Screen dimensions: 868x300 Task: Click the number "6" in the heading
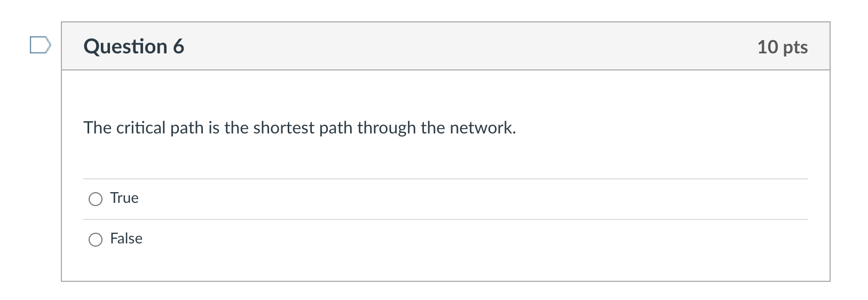pos(178,46)
